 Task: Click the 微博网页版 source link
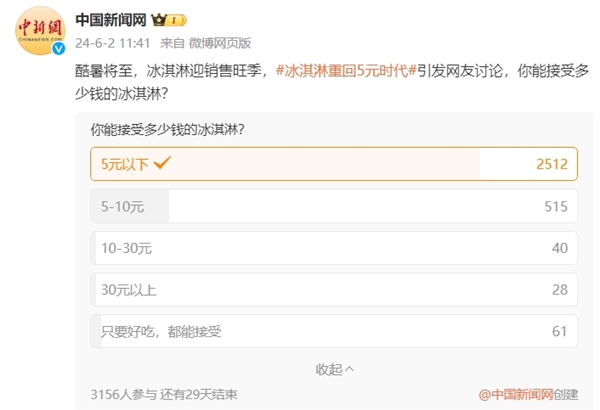click(x=220, y=43)
